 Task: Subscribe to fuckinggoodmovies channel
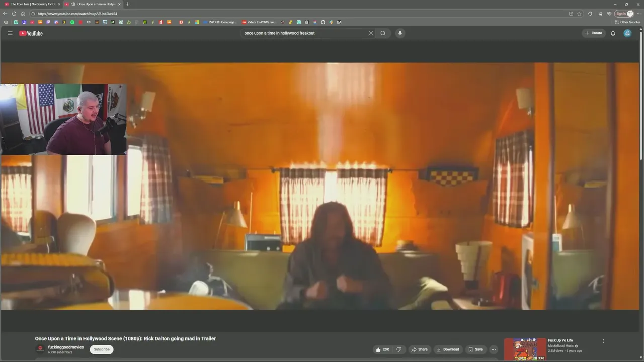point(102,349)
